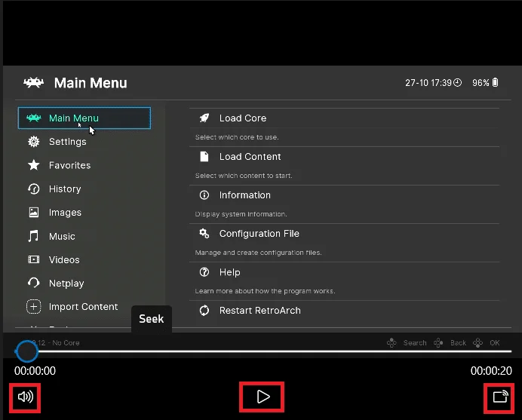Click the Videos film icon
Screen dimensions: 522x420
pos(34,259)
